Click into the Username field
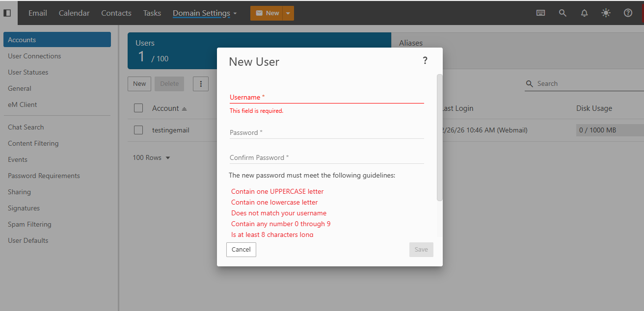The height and width of the screenshot is (311, 644). point(326,98)
